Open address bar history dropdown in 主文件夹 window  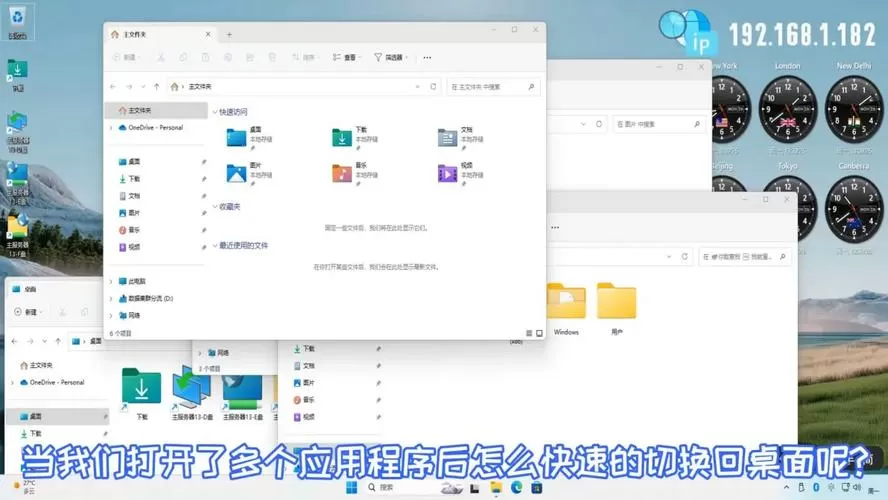point(417,87)
